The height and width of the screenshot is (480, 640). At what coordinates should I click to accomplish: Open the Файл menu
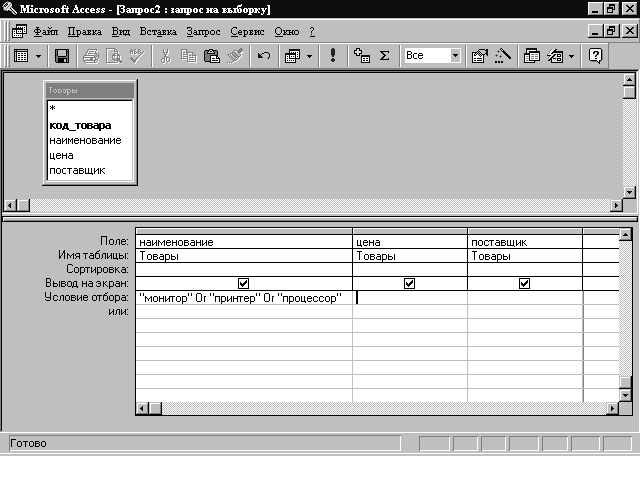coord(46,31)
